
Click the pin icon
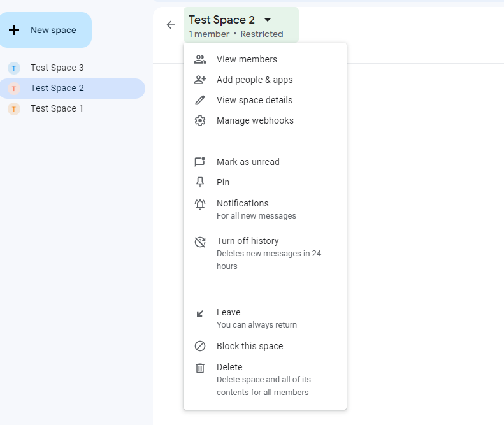tap(200, 182)
